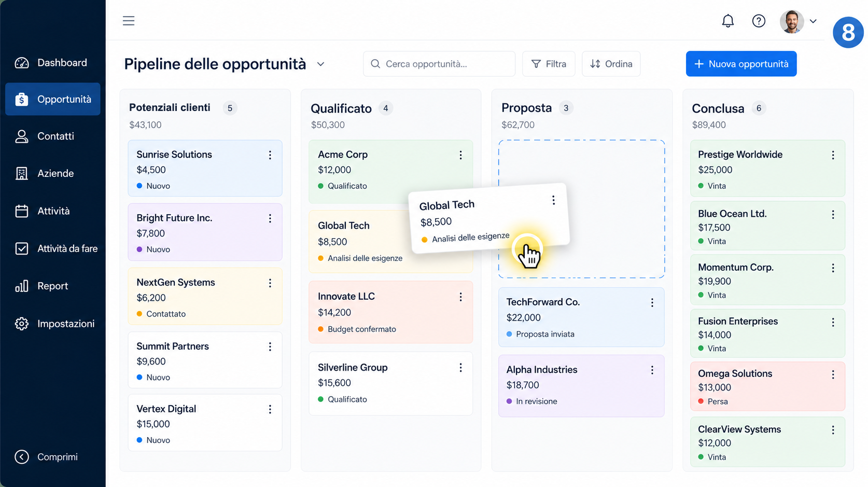Open Fusion Enterprises card options menu

click(833, 323)
